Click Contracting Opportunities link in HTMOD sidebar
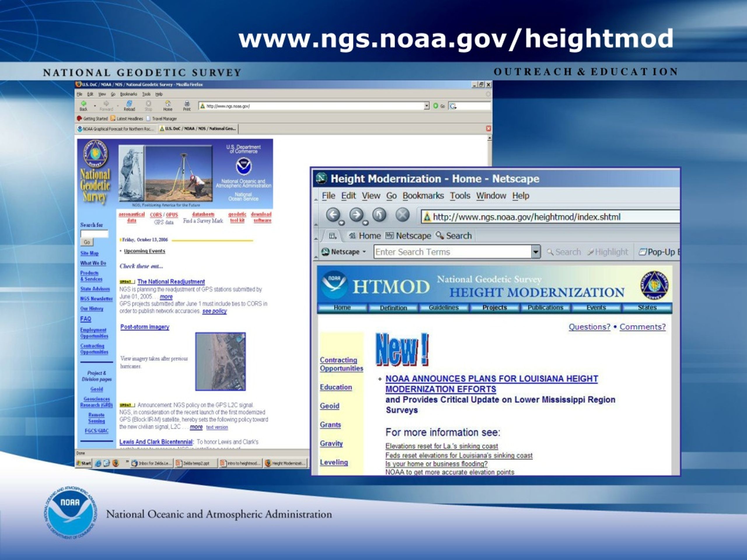The image size is (747, 560). pos(341,364)
